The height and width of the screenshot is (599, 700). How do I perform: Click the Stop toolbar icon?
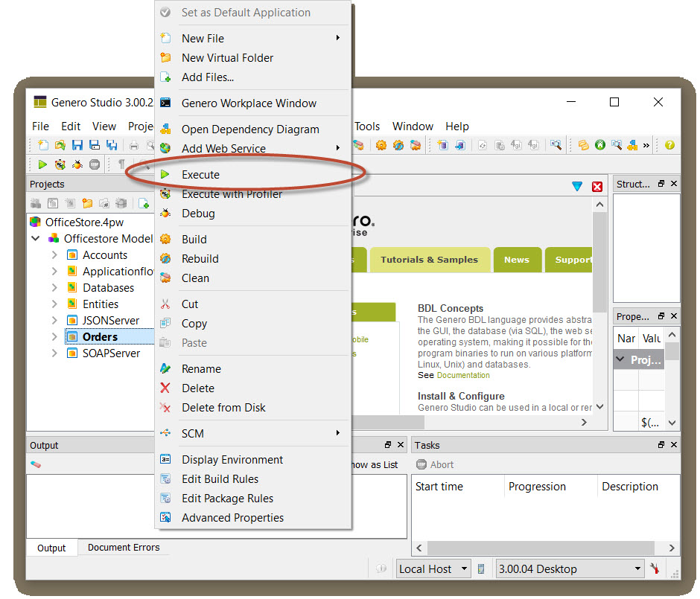tap(95, 164)
